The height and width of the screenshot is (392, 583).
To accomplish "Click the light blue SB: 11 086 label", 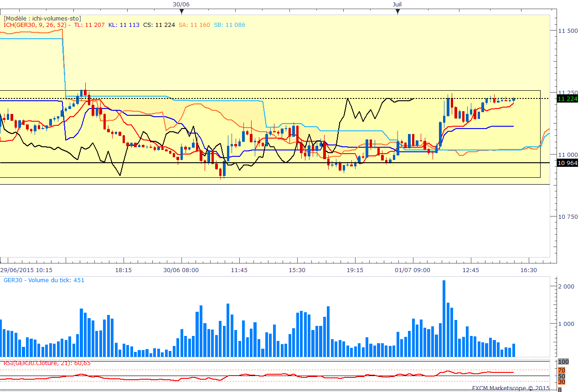I will coord(229,25).
